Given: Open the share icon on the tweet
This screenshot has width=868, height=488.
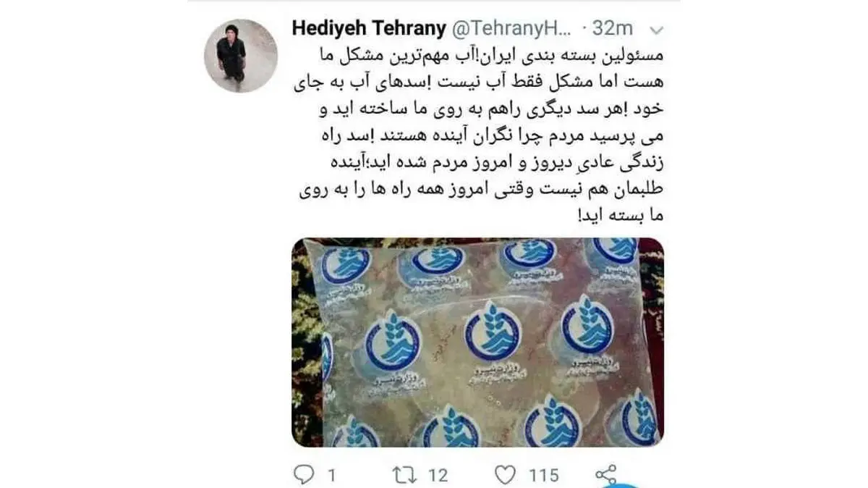Looking at the screenshot, I should pos(605,474).
